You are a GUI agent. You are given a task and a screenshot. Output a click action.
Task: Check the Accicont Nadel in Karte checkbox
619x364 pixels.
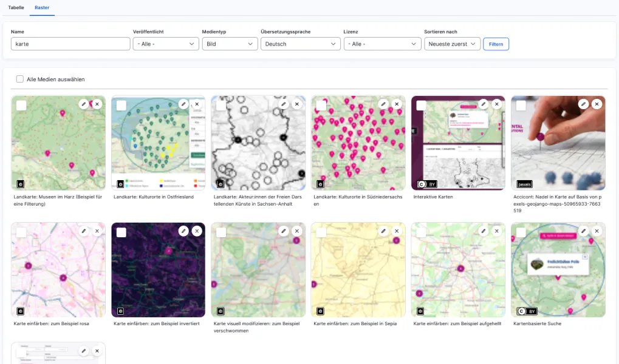click(x=521, y=106)
